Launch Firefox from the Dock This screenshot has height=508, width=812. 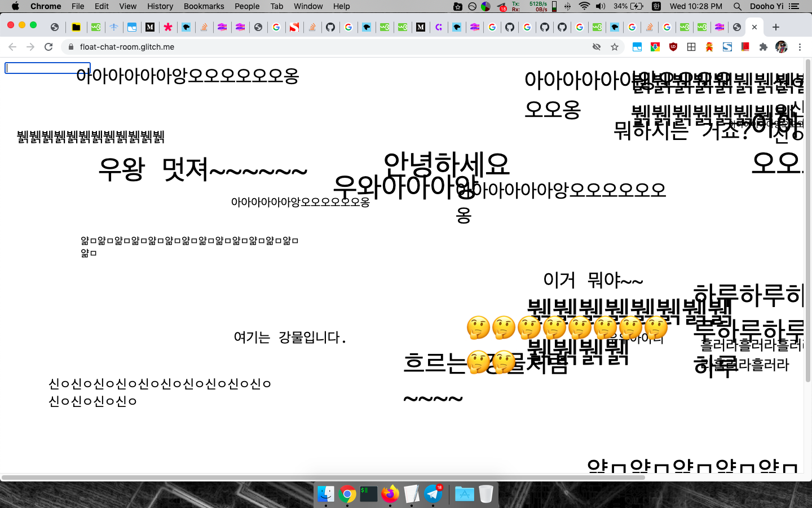tap(390, 494)
